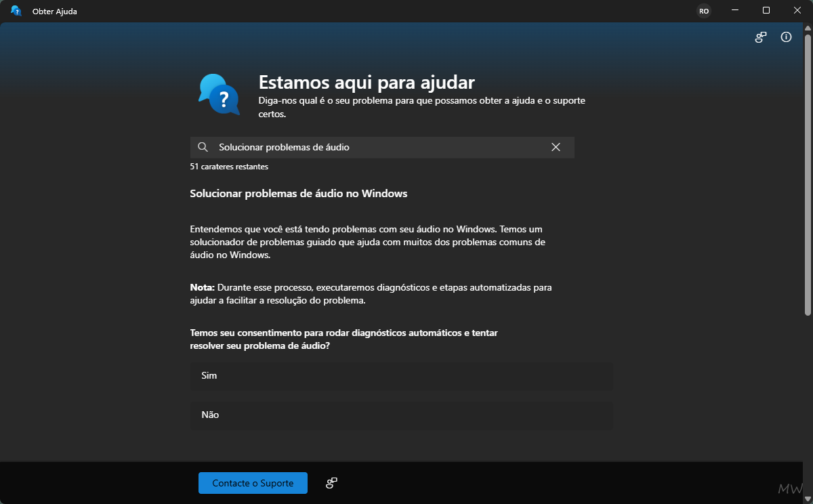
Task: Click the Obter Ajuda app icon in title bar
Action: pyautogui.click(x=16, y=11)
